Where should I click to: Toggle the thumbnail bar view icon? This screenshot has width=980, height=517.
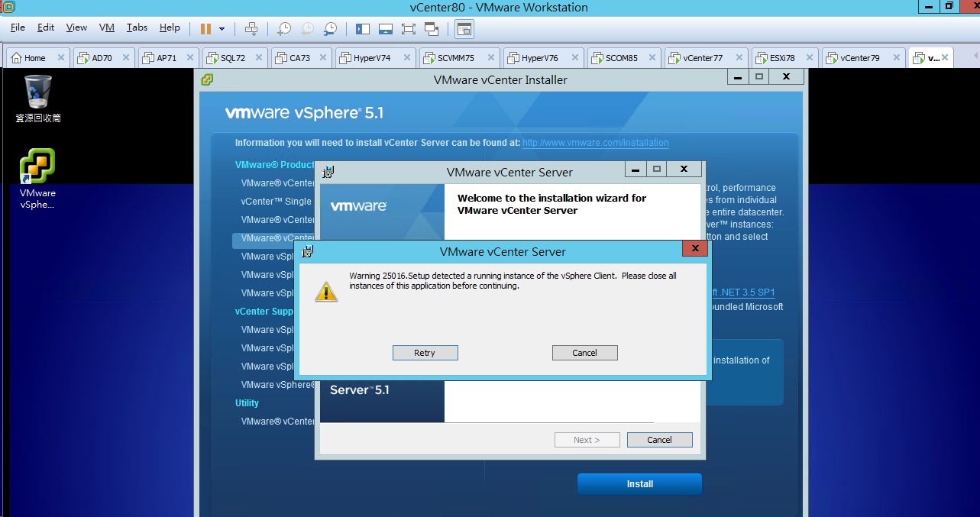click(386, 28)
